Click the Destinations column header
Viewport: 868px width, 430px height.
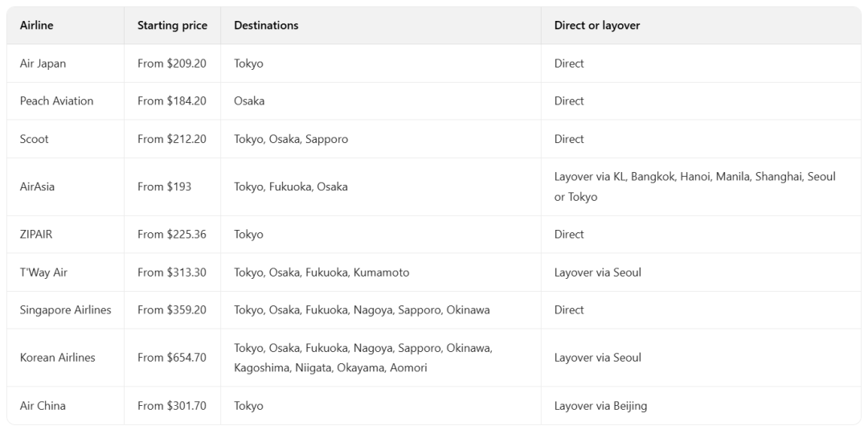[x=266, y=26]
